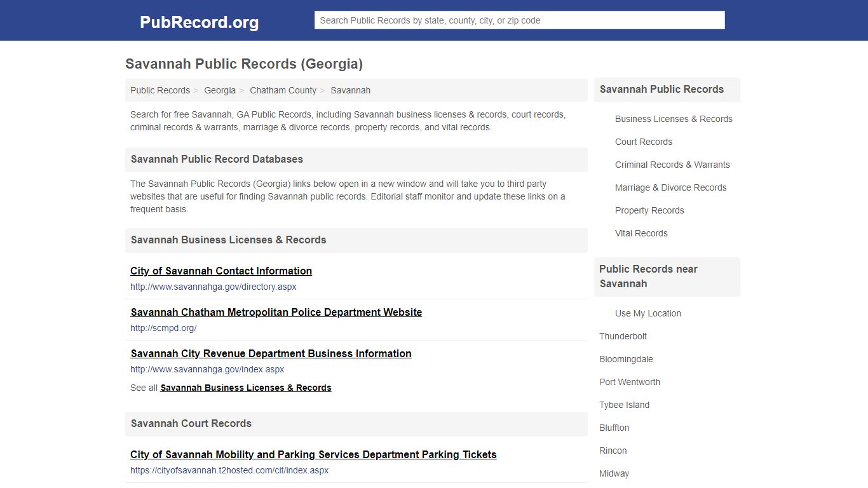The width and height of the screenshot is (868, 488).
Task: Select Use My Location
Action: (648, 313)
